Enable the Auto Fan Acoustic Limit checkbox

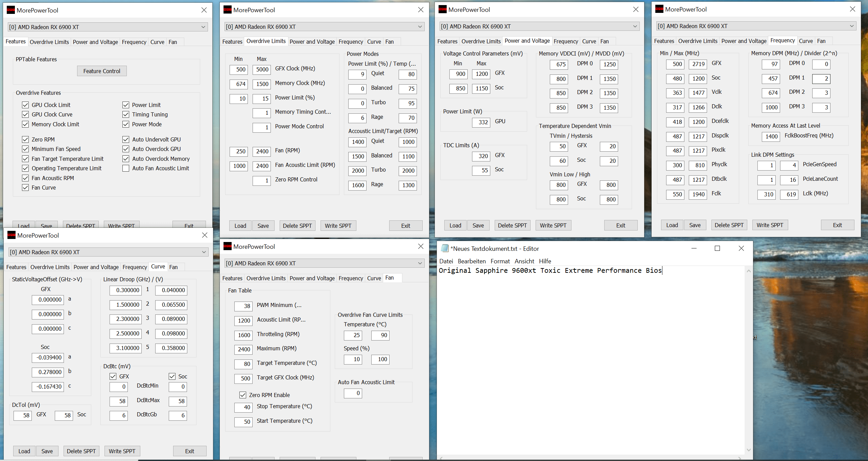coord(126,168)
